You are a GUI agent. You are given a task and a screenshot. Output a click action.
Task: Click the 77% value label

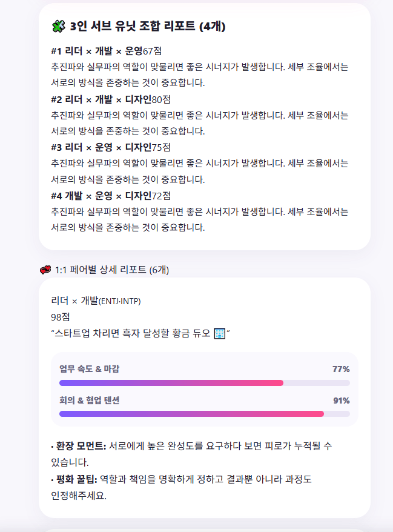tap(341, 369)
